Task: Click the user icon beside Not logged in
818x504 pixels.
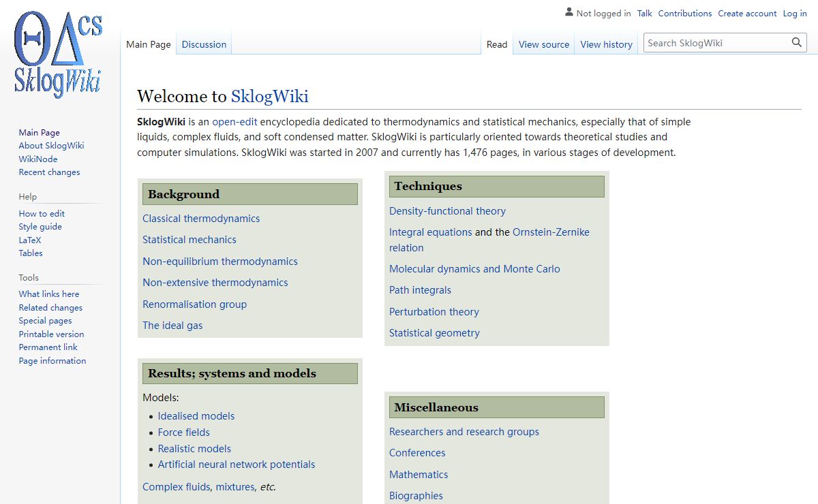Action: (569, 12)
